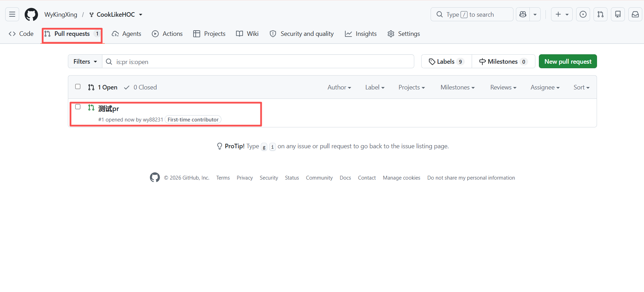Expand the Assignee filter dropdown
The image size is (644, 292).
pos(545,87)
